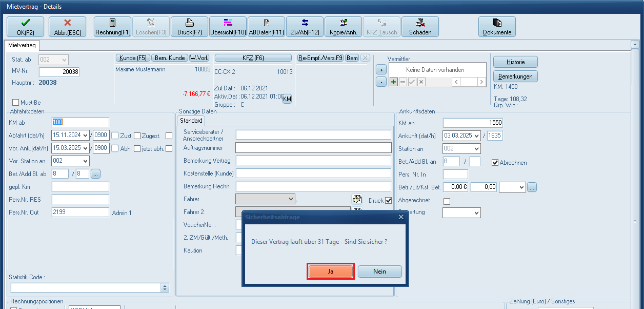Click Zu/Ab(F12) arrows button
This screenshot has width=644, height=309.
pyautogui.click(x=305, y=27)
